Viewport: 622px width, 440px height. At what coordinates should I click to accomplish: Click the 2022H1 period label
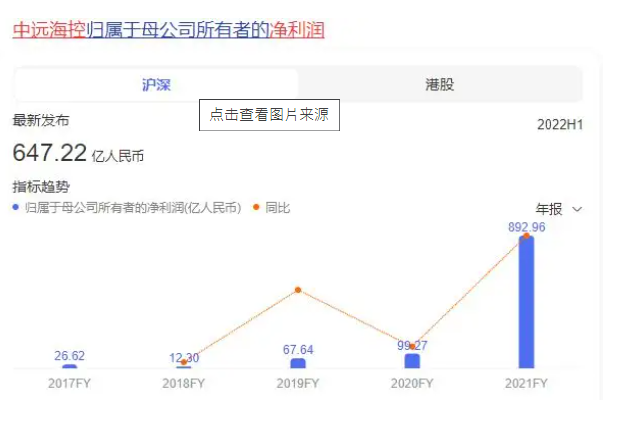(x=560, y=125)
